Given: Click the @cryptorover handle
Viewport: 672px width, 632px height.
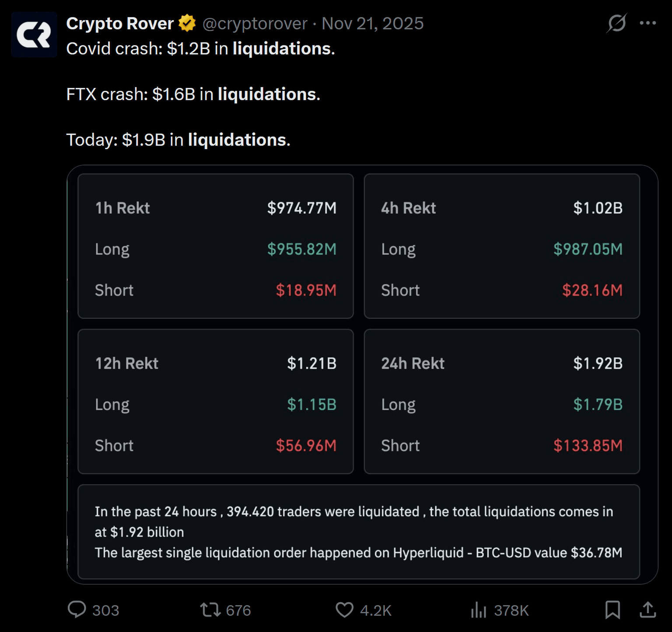Looking at the screenshot, I should coord(255,23).
